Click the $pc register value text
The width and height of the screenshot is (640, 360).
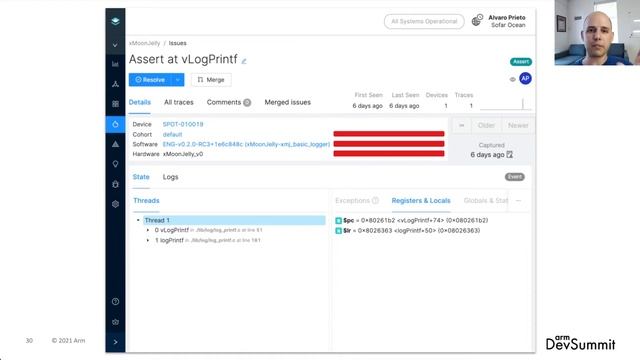pyautogui.click(x=424, y=220)
